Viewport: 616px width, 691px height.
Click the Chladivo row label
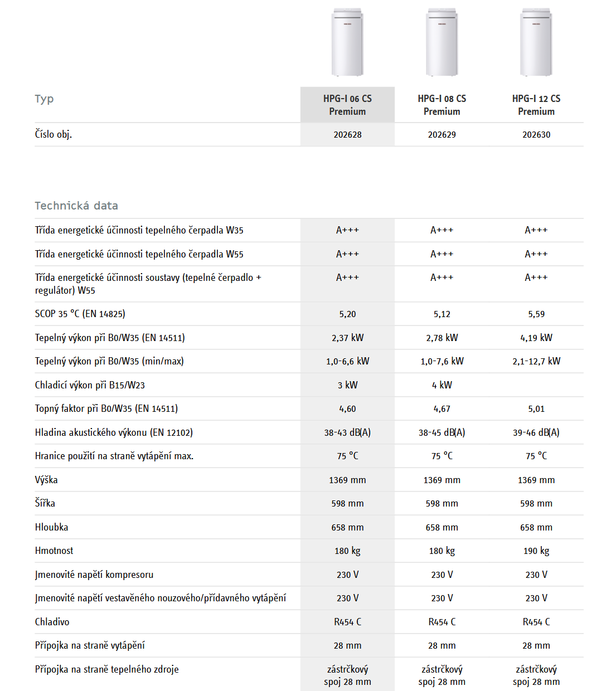[x=52, y=622]
